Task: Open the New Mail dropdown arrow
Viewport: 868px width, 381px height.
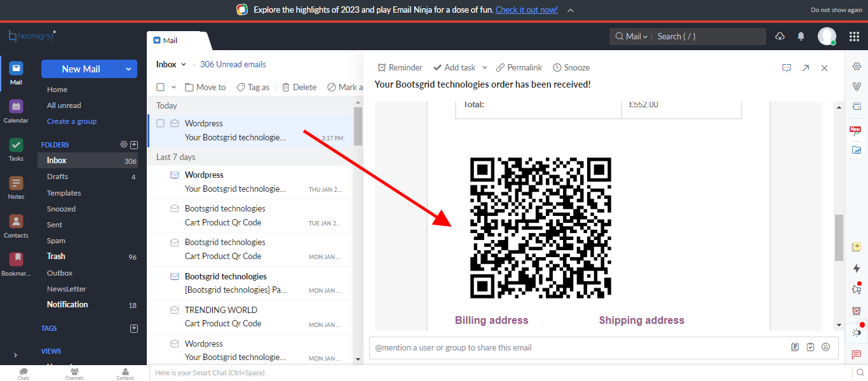Action: pos(129,69)
